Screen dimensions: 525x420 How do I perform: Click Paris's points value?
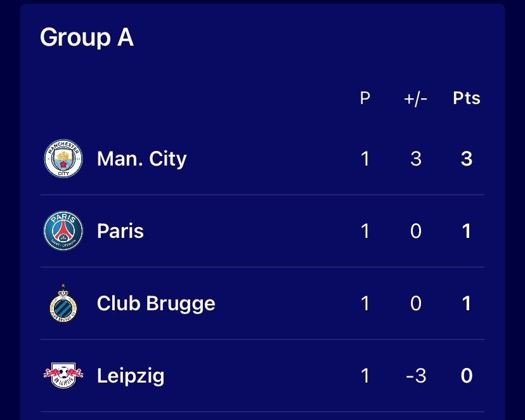click(x=467, y=231)
